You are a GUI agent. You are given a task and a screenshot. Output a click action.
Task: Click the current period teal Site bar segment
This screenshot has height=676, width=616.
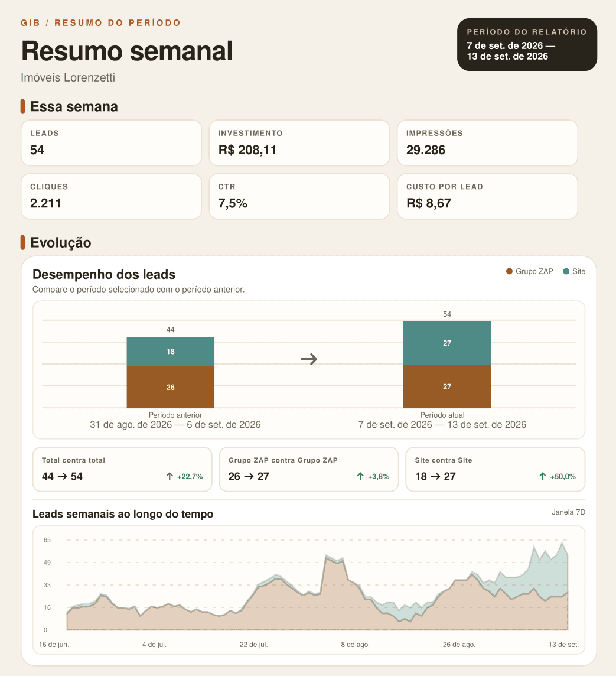(x=447, y=343)
